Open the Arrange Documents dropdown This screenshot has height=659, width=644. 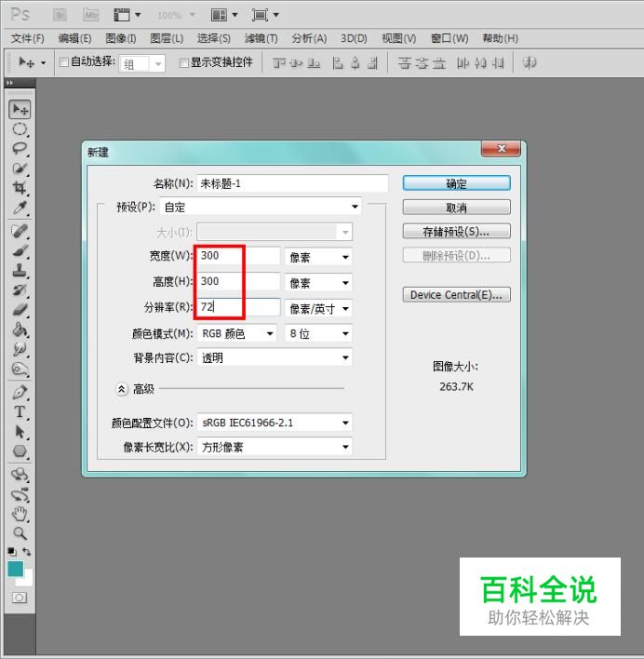pos(224,16)
